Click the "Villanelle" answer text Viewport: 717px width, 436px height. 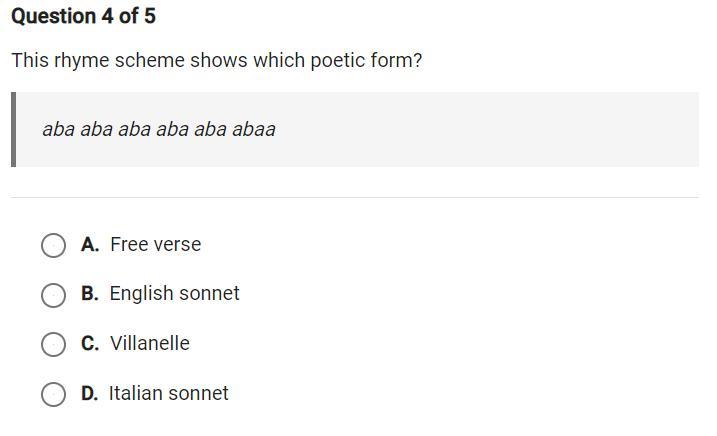tap(149, 343)
